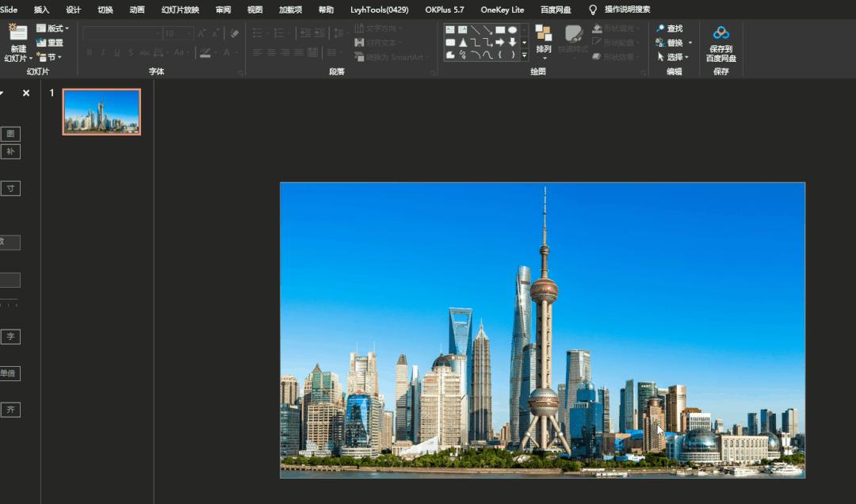Choose the triangle shape in shapes gallery
Screen dimensions: 856x504
[463, 43]
